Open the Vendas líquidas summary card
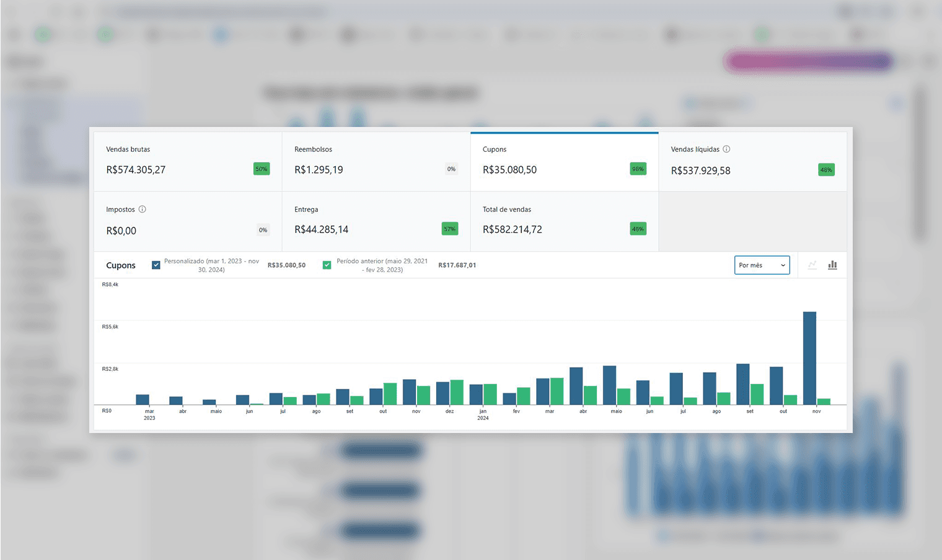This screenshot has width=942, height=560. (752, 161)
